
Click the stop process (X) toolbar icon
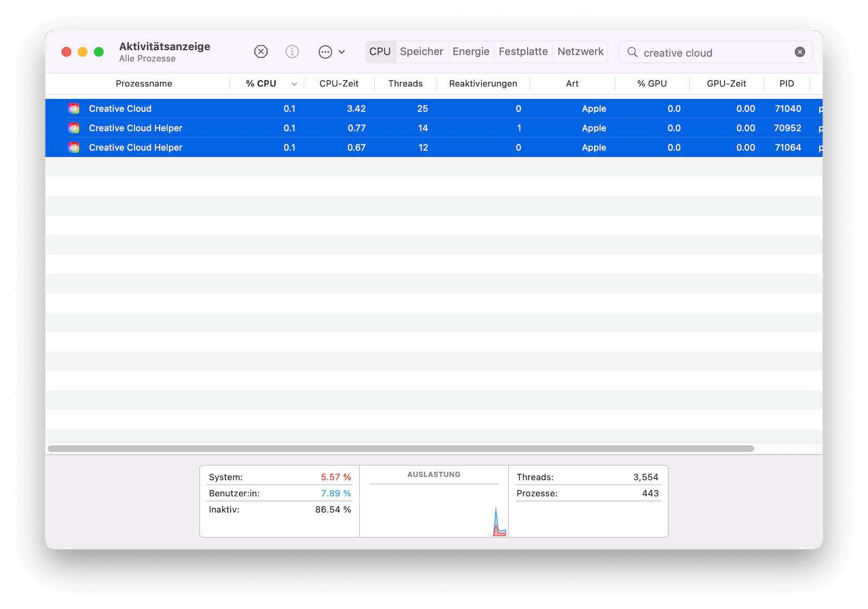(261, 52)
